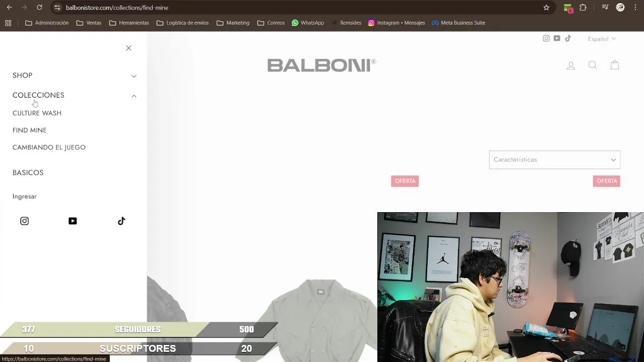Viewport: 644px width, 362px height.
Task: Click the YouTube icon in page header
Action: click(557, 39)
